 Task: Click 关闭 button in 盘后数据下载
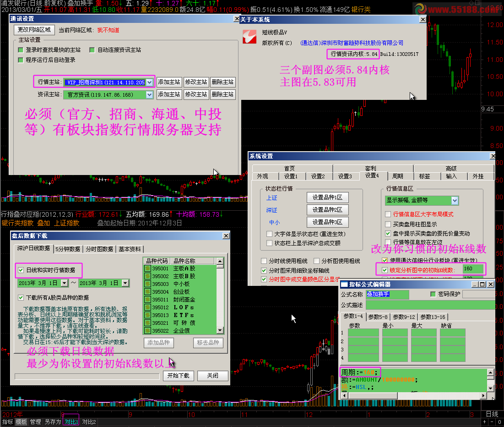coord(213,376)
